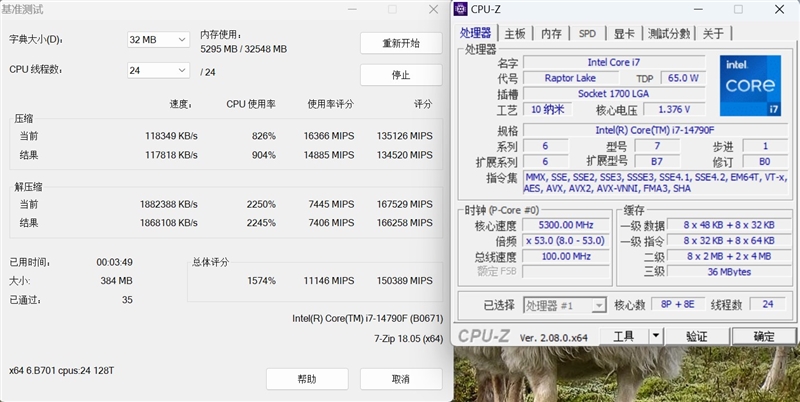The height and width of the screenshot is (402, 800).
Task: Open the SPD tab
Action: point(587,34)
